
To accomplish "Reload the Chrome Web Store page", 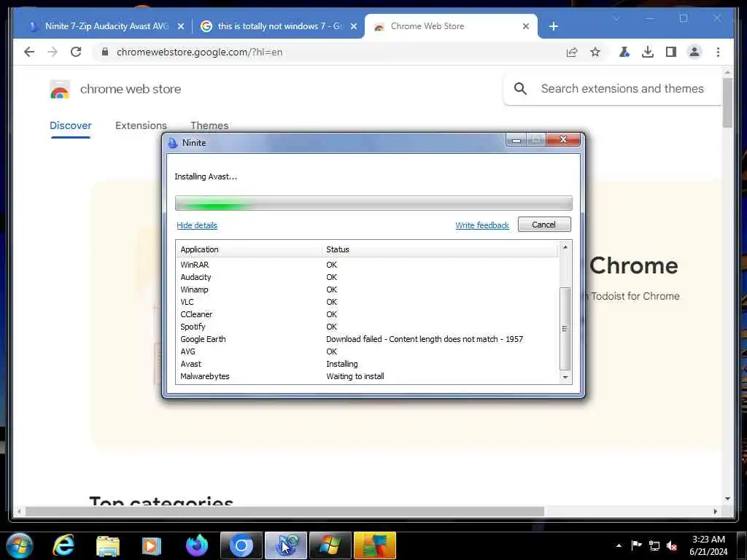I will tap(76, 52).
